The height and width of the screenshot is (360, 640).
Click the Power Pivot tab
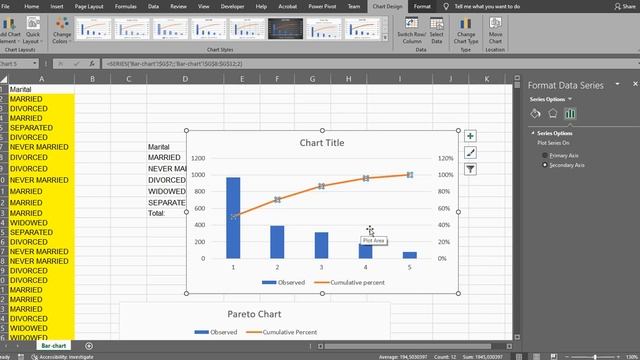tap(322, 6)
